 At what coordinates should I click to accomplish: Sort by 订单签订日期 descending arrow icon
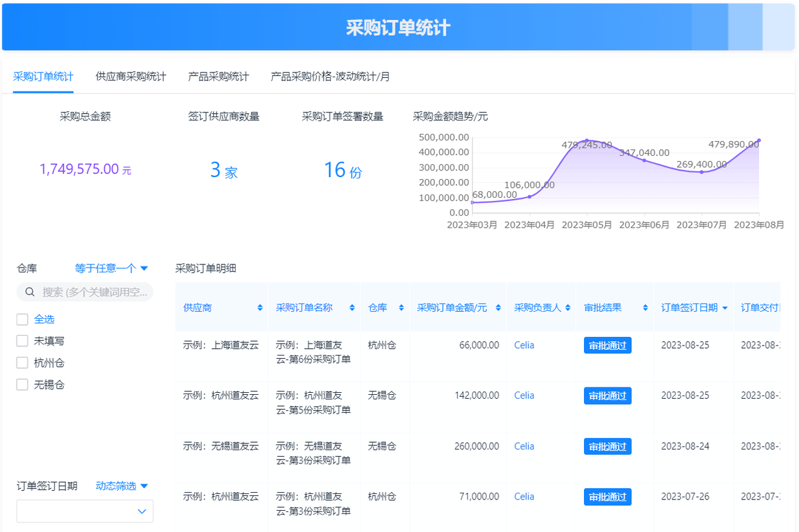[x=725, y=308]
